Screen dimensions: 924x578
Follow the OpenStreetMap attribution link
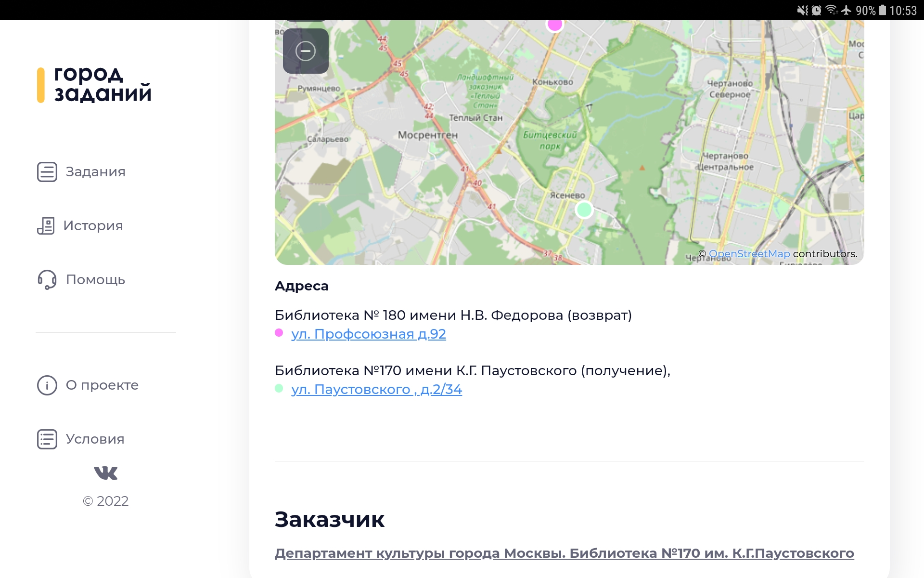coord(749,254)
